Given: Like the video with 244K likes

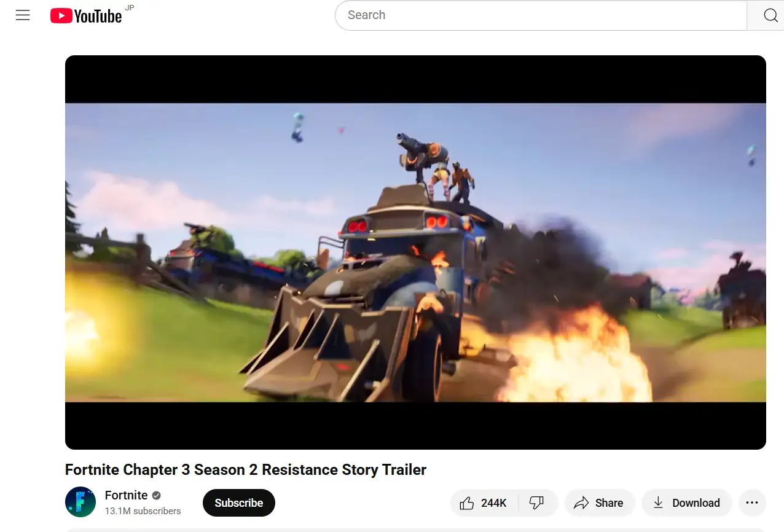Looking at the screenshot, I should [485, 503].
